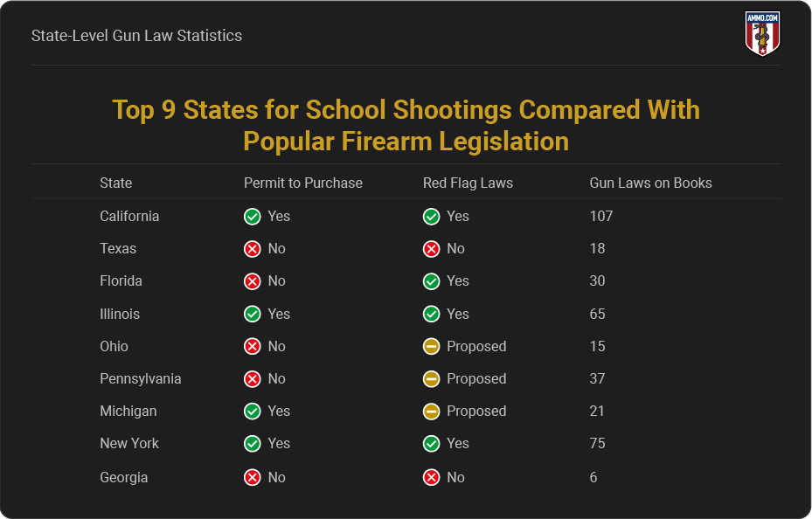Click New York's green Red Flag Laws checkmark
The width and height of the screenshot is (812, 519).
click(x=432, y=444)
